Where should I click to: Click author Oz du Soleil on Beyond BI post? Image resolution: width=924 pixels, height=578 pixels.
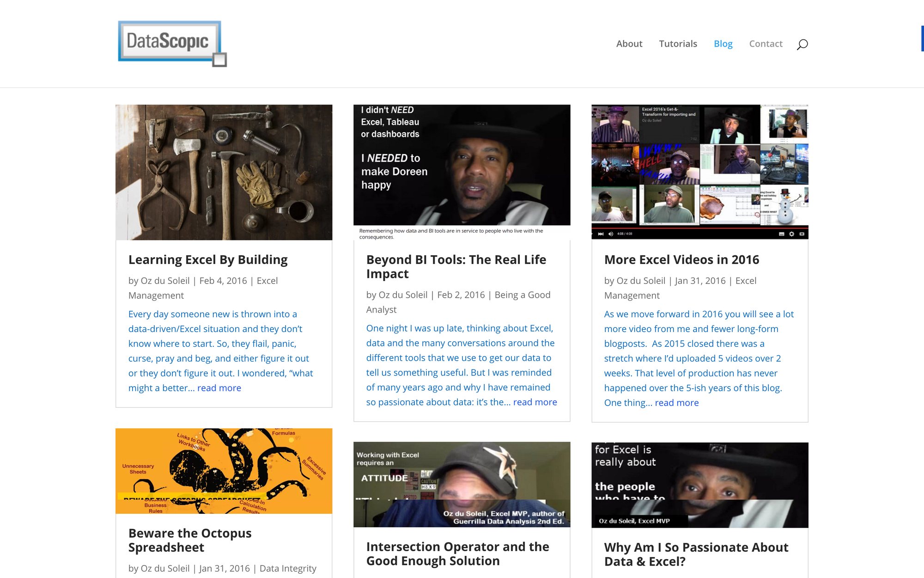point(403,295)
